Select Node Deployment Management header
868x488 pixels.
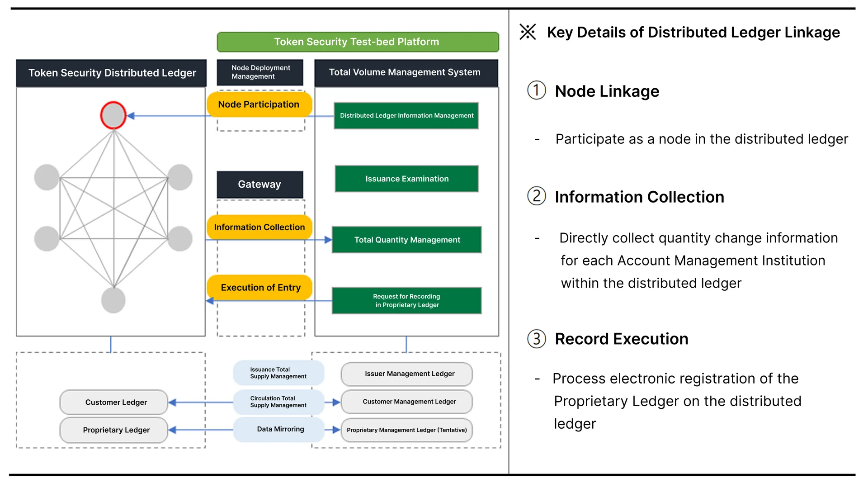click(260, 72)
